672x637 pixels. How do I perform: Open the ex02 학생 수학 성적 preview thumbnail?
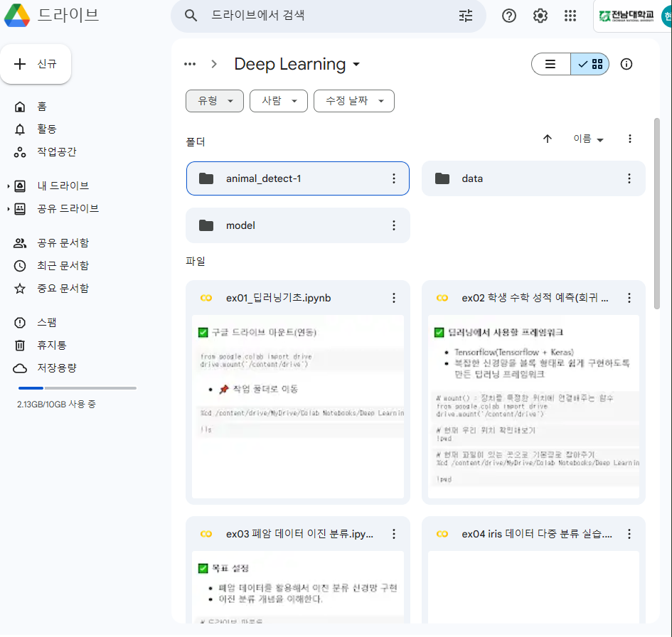(x=533, y=407)
